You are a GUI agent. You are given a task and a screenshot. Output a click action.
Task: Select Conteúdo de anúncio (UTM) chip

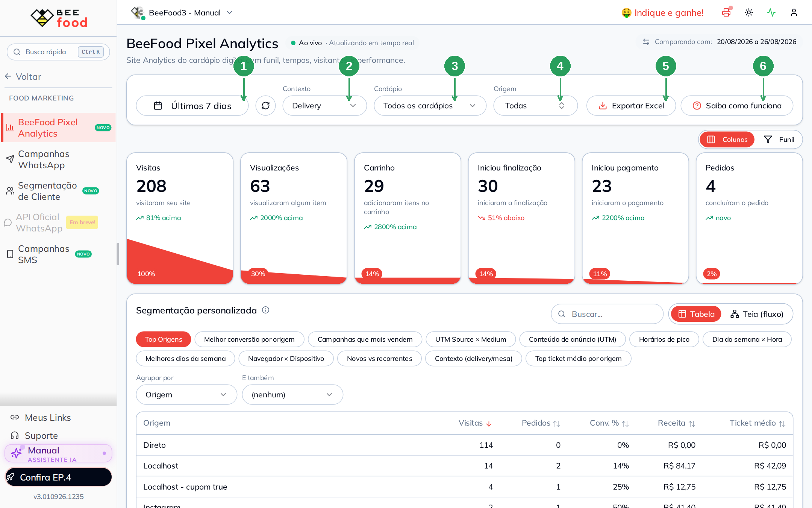pyautogui.click(x=572, y=339)
